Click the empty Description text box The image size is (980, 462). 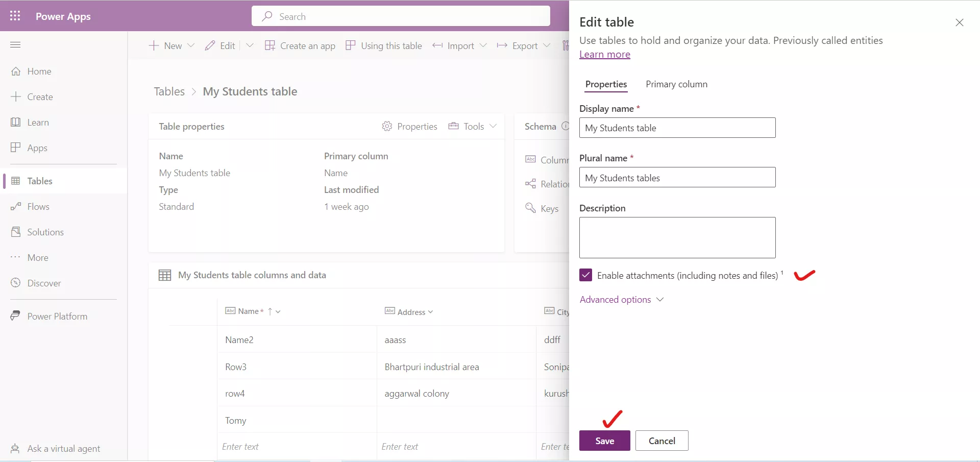tap(677, 237)
